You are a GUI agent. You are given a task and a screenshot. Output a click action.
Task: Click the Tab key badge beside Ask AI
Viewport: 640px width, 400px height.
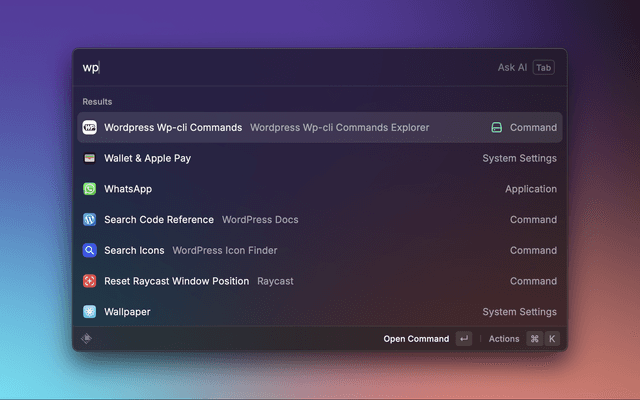tap(543, 68)
